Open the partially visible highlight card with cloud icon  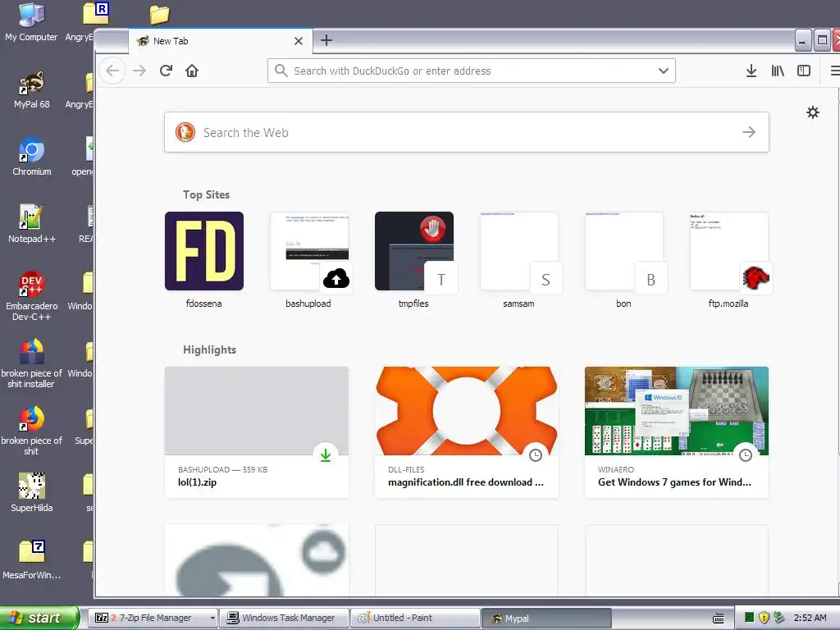click(257, 560)
